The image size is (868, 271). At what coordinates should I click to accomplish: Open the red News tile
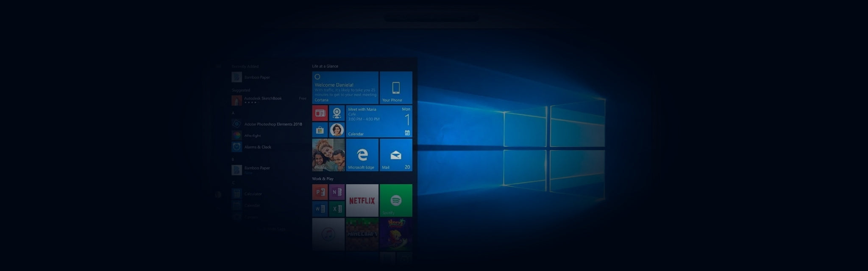(320, 113)
